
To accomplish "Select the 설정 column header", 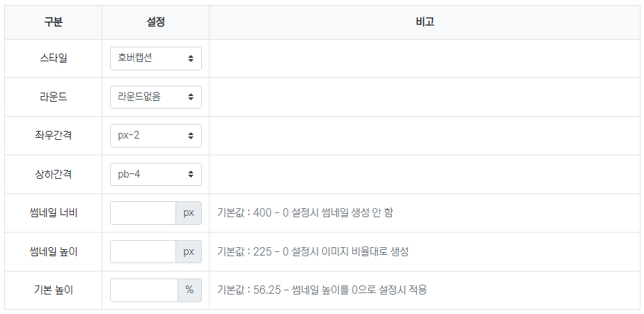I will click(x=155, y=22).
